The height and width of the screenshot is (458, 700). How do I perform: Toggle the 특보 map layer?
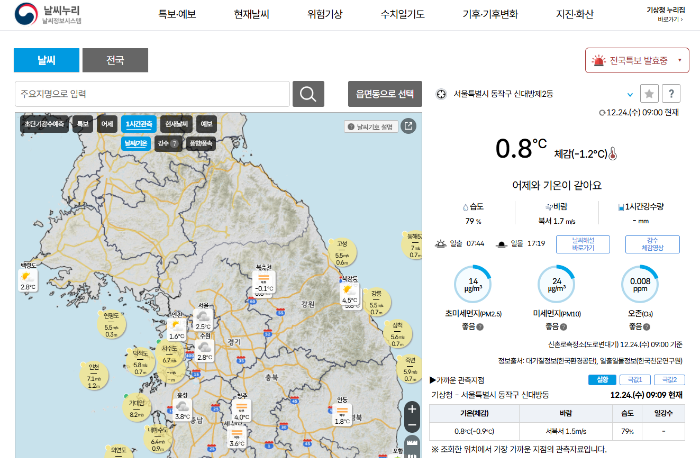[x=83, y=124]
